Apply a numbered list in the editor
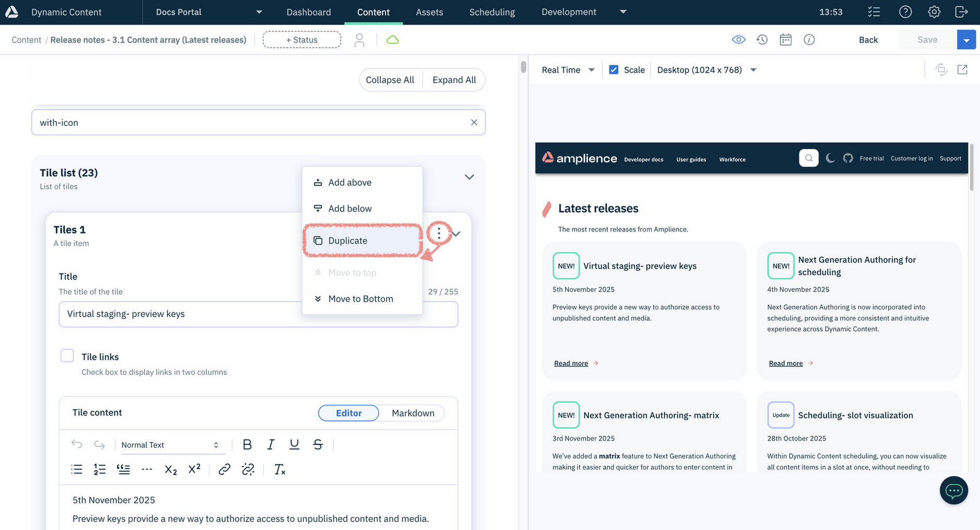The image size is (980, 530). tap(100, 468)
